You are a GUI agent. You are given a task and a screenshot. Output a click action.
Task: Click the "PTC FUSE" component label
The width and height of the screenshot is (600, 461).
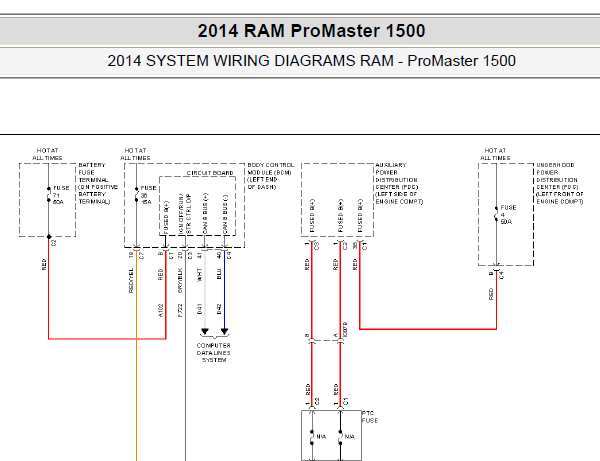(x=370, y=417)
